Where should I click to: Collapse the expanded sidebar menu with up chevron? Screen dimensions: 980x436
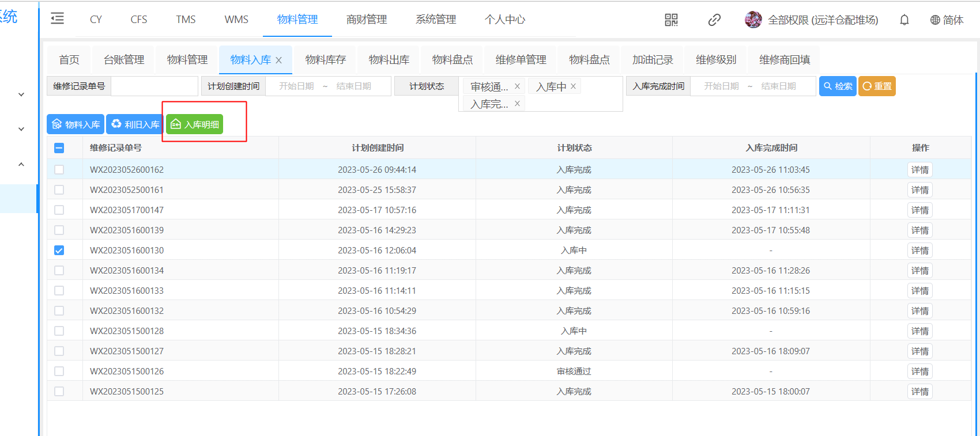(21, 165)
